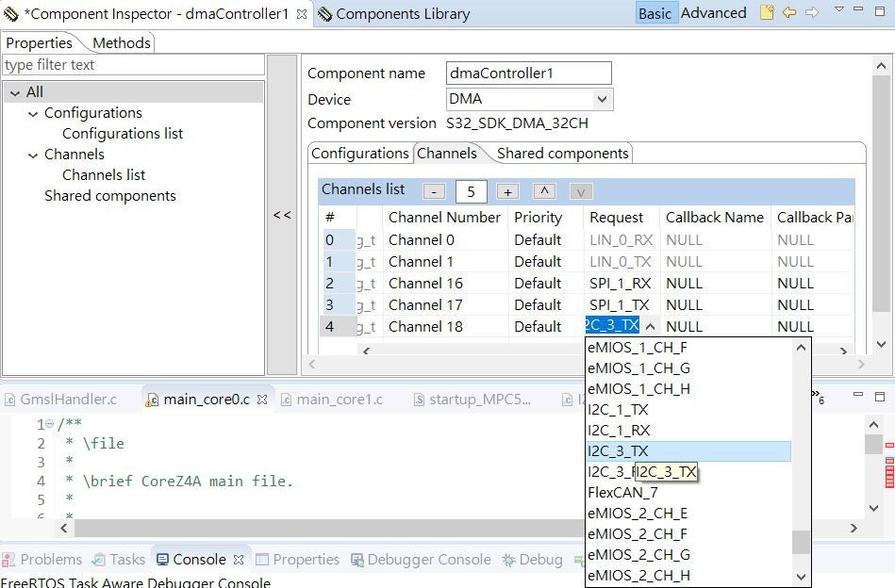Click the yellow note icon in toolbar
This screenshot has height=588, width=895.
(x=767, y=12)
